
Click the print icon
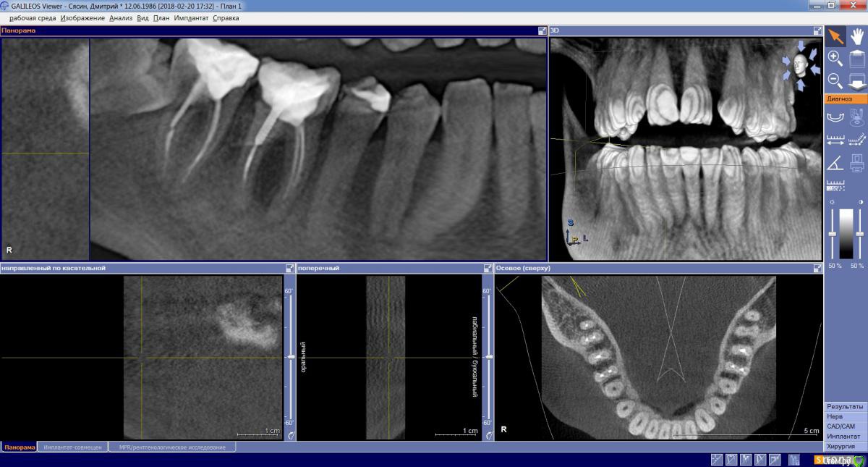coord(856,162)
